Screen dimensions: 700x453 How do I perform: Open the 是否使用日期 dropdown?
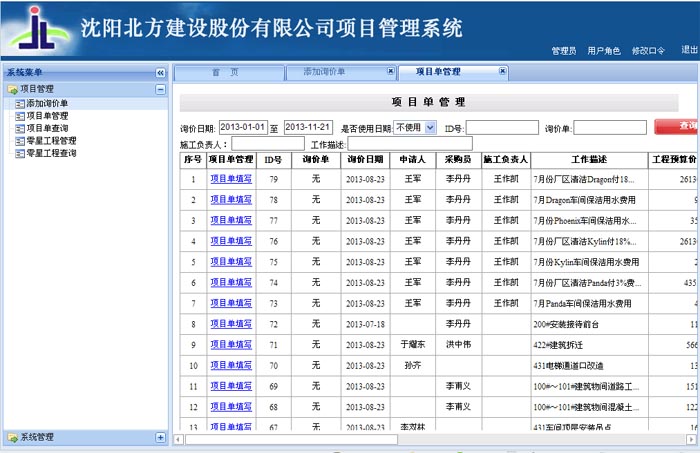coord(415,127)
